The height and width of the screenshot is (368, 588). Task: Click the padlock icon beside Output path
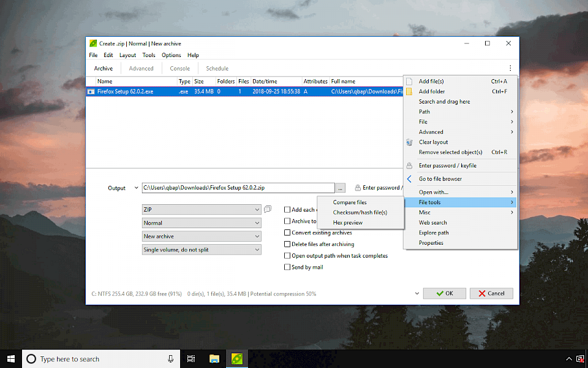(358, 188)
